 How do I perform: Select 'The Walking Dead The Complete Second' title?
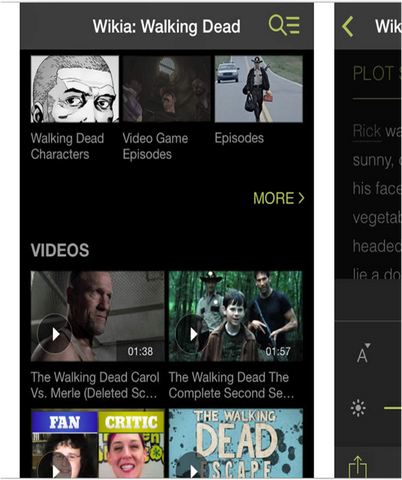(x=231, y=385)
